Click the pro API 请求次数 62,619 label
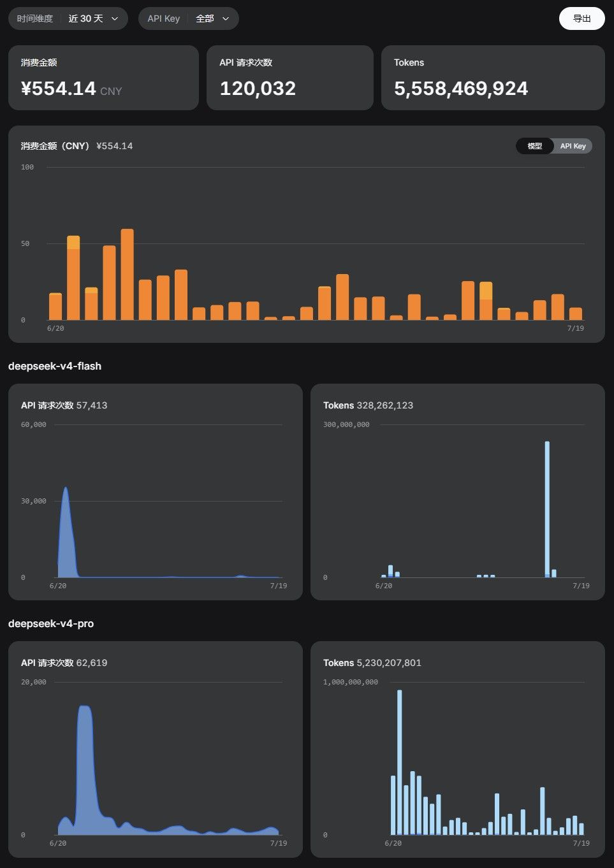The image size is (614, 868). pyautogui.click(x=64, y=663)
